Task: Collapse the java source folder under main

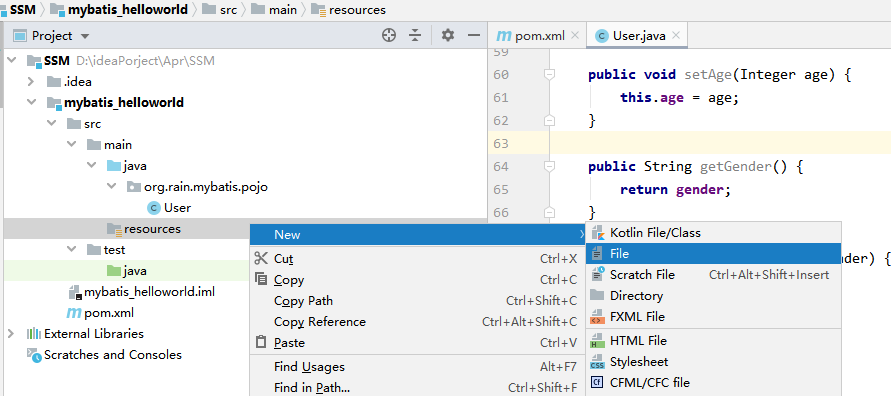Action: [x=91, y=166]
